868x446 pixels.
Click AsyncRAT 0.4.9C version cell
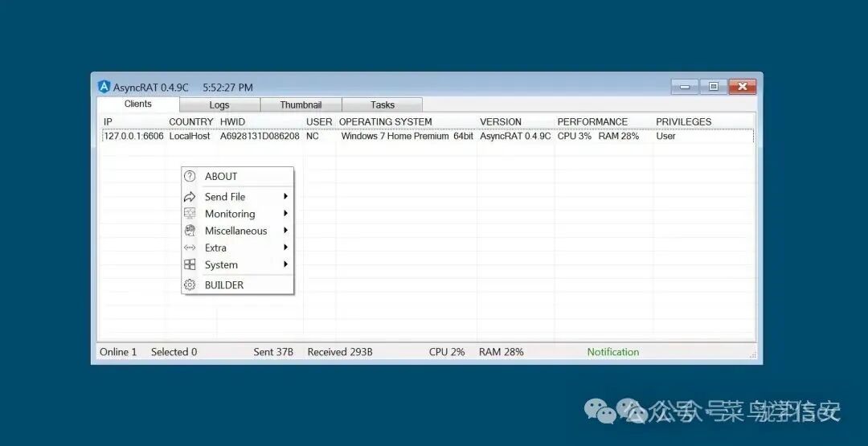(x=515, y=136)
